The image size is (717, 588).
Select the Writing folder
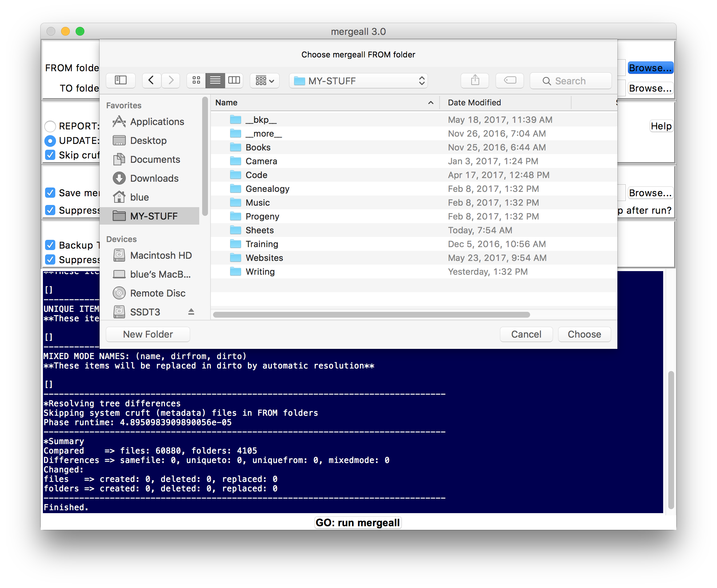click(x=414, y=271)
